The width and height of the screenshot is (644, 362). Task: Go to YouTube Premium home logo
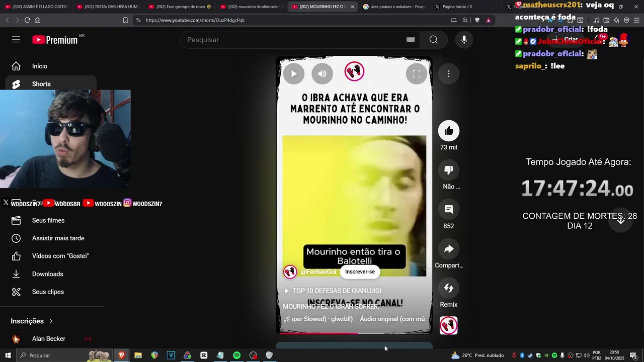(x=55, y=40)
